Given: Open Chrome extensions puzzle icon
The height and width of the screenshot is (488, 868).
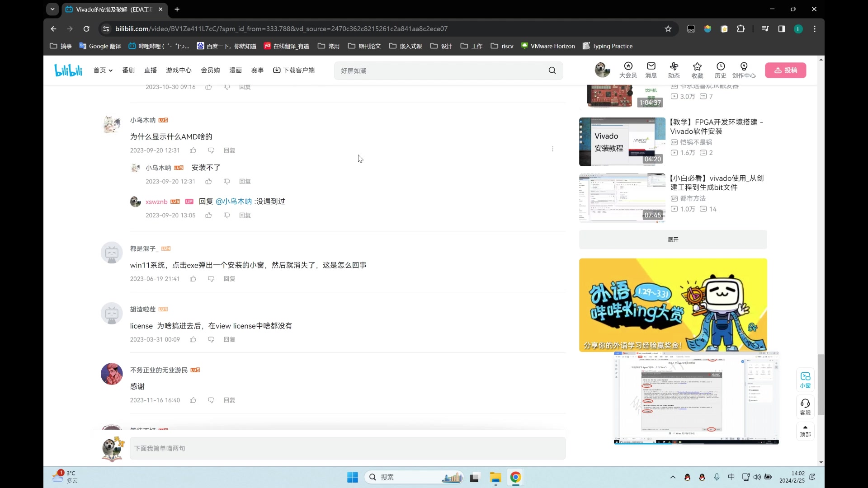Looking at the screenshot, I should [x=741, y=29].
